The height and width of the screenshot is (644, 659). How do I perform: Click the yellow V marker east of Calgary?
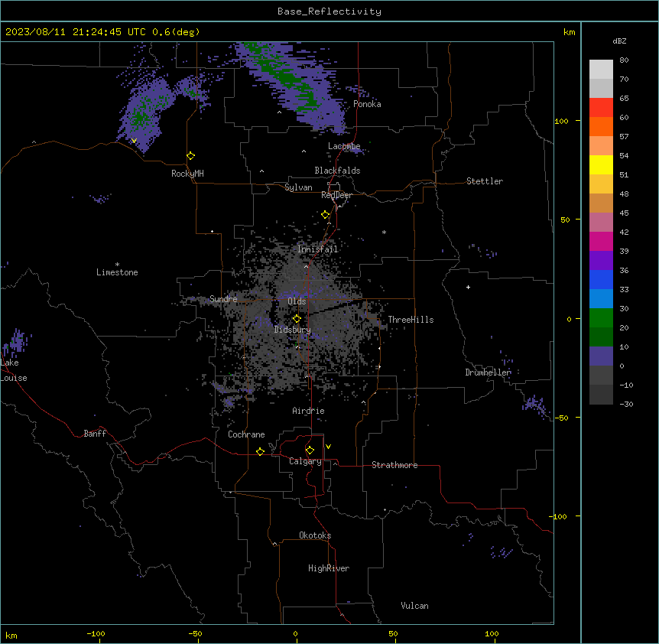328,447
